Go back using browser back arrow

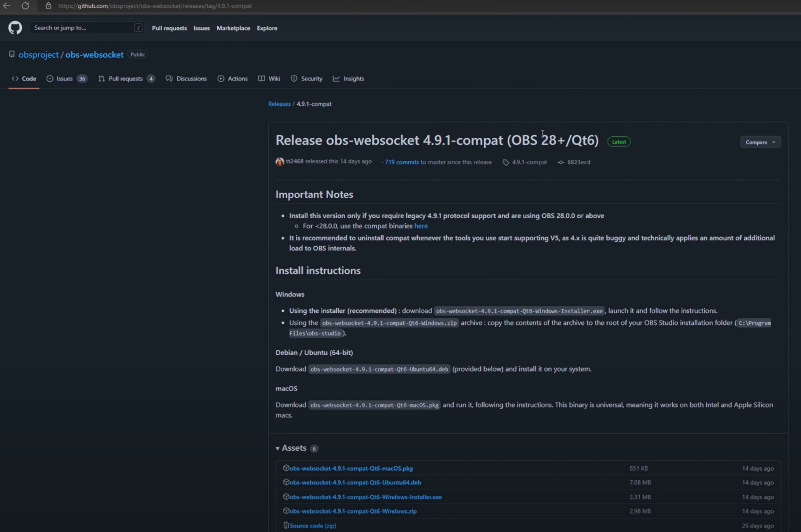tap(7, 6)
